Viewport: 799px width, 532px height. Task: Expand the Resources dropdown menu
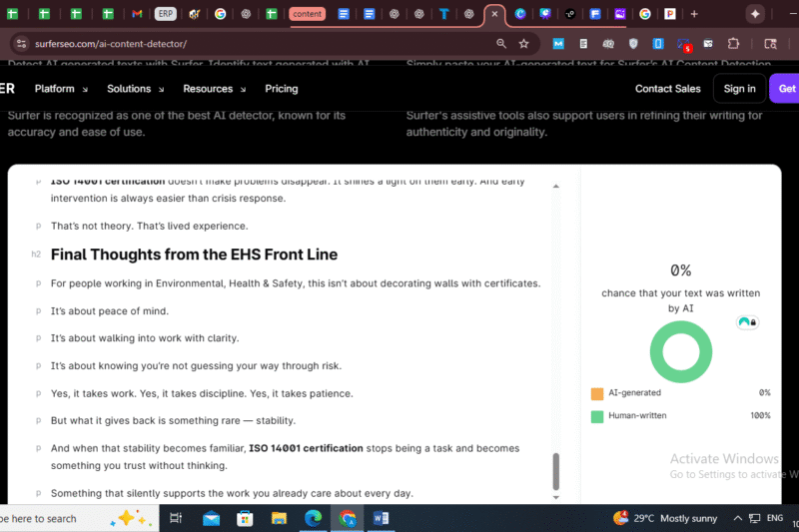click(214, 89)
